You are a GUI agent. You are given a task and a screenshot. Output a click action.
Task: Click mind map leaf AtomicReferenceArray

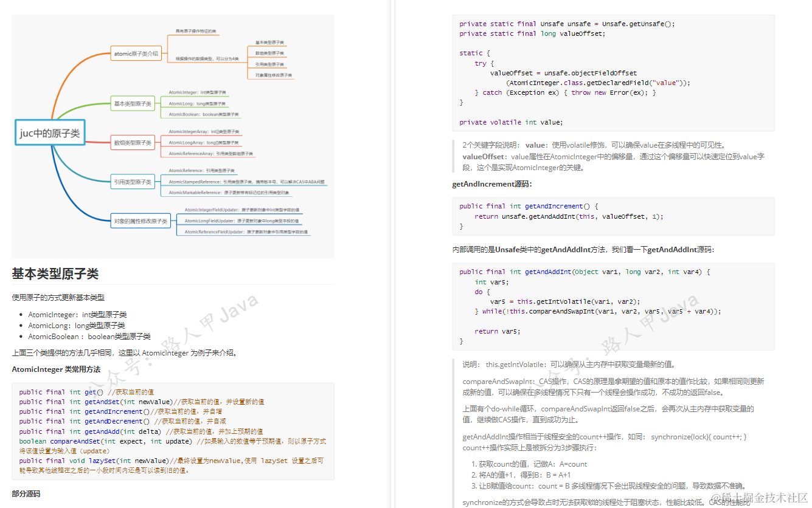tap(210, 154)
